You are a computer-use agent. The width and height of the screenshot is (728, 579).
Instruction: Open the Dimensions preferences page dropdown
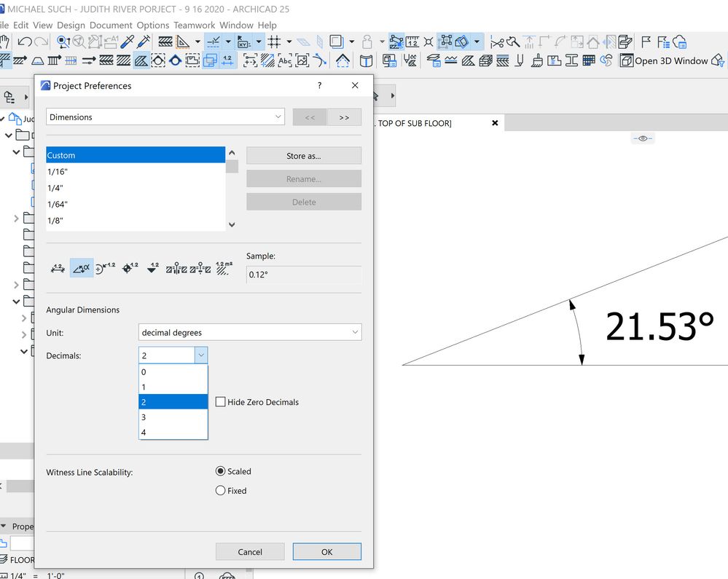click(x=165, y=117)
